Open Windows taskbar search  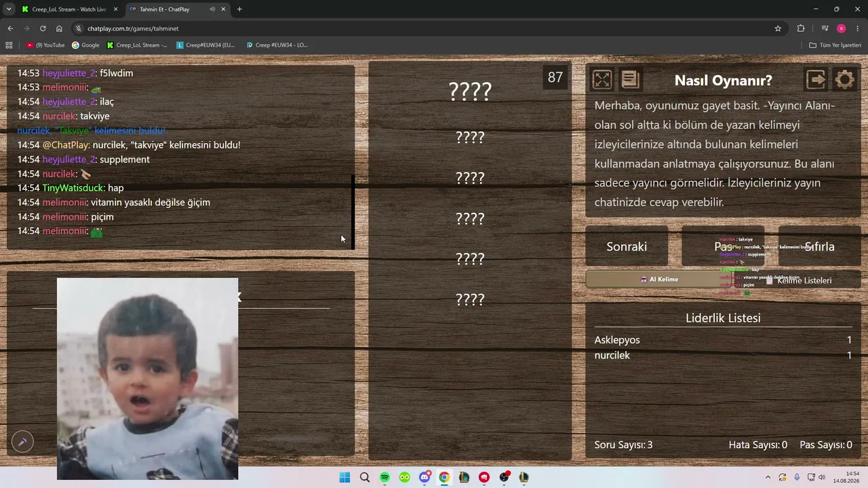365,477
